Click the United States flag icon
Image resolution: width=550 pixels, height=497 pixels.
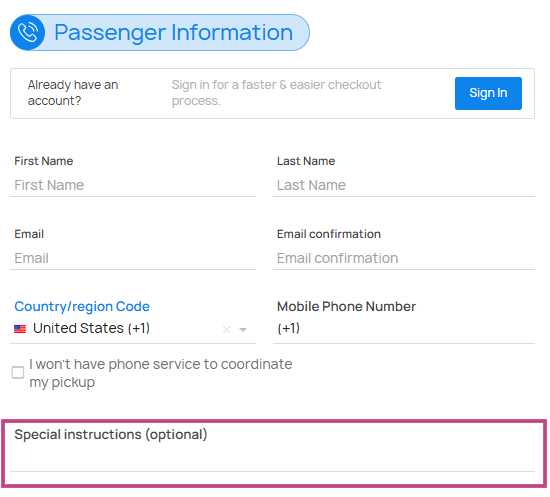tap(20, 329)
